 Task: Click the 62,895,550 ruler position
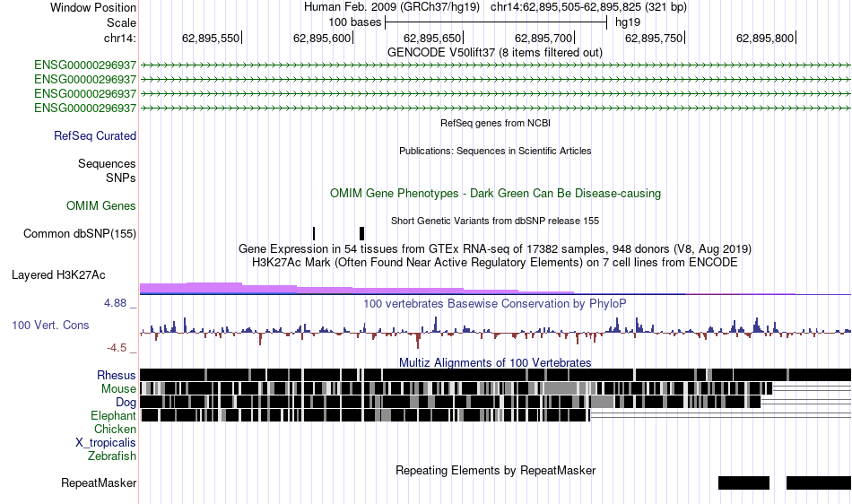point(210,38)
